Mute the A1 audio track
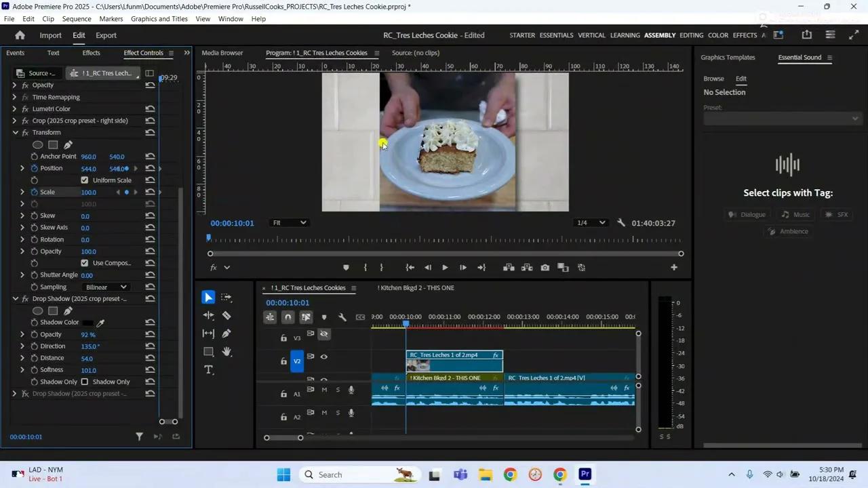868x488 pixels. click(x=324, y=390)
